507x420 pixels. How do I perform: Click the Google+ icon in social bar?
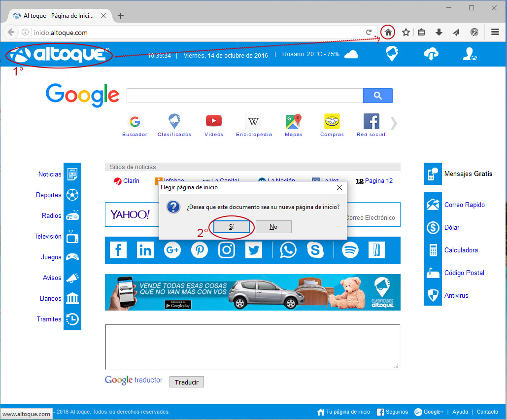[x=172, y=250]
